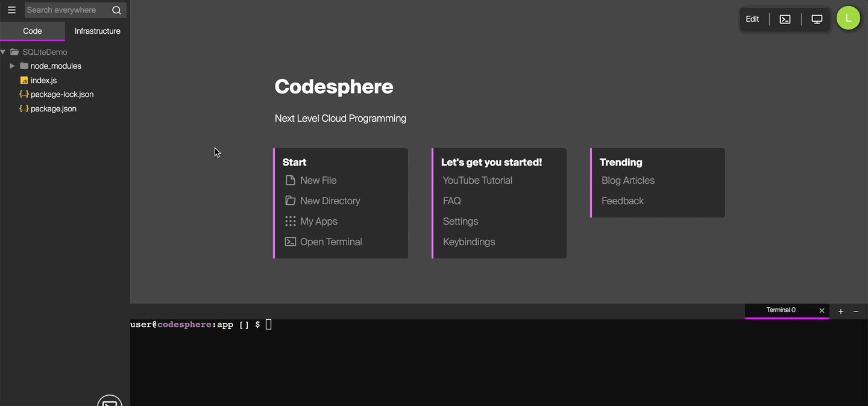Open index.js in the file tree

tap(43, 80)
